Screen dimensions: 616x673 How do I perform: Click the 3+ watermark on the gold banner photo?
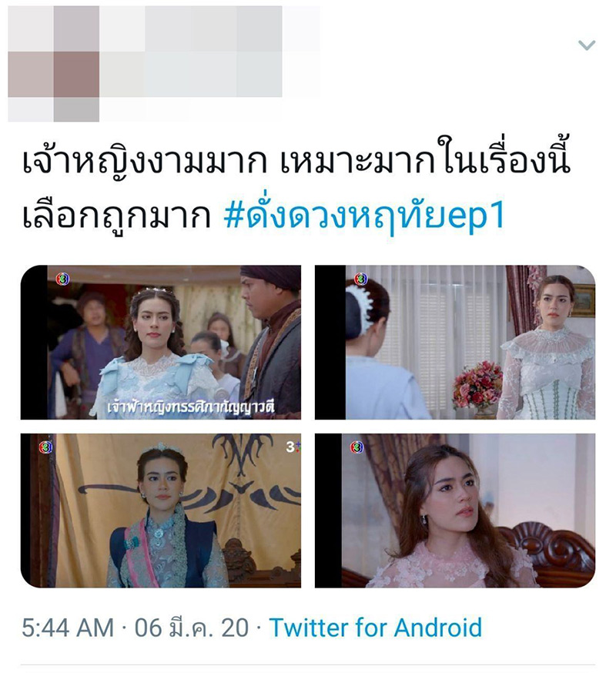tap(293, 447)
